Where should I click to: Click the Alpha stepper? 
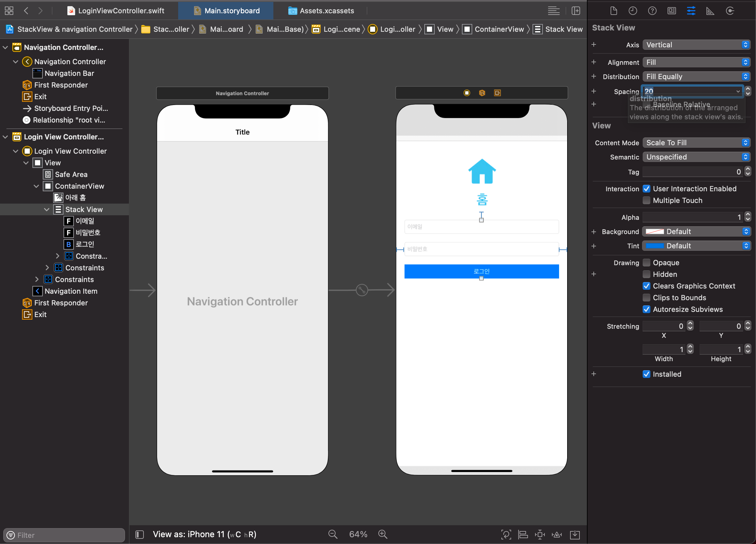click(x=748, y=217)
